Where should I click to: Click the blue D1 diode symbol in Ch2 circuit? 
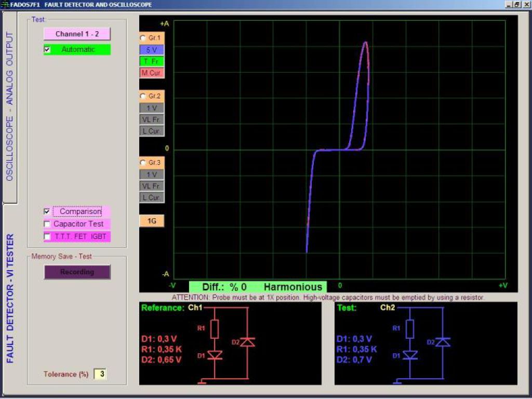[x=410, y=355]
